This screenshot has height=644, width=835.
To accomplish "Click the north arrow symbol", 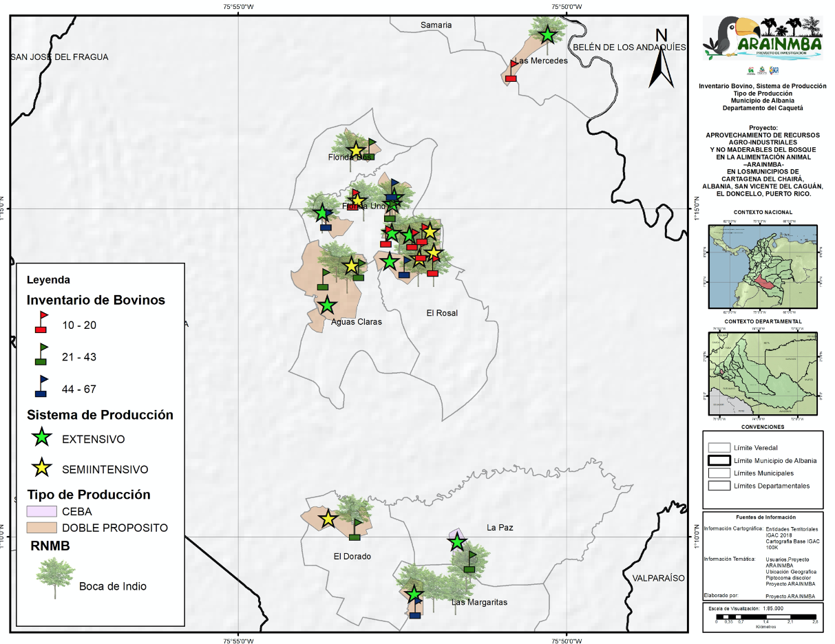I will click(x=662, y=58).
